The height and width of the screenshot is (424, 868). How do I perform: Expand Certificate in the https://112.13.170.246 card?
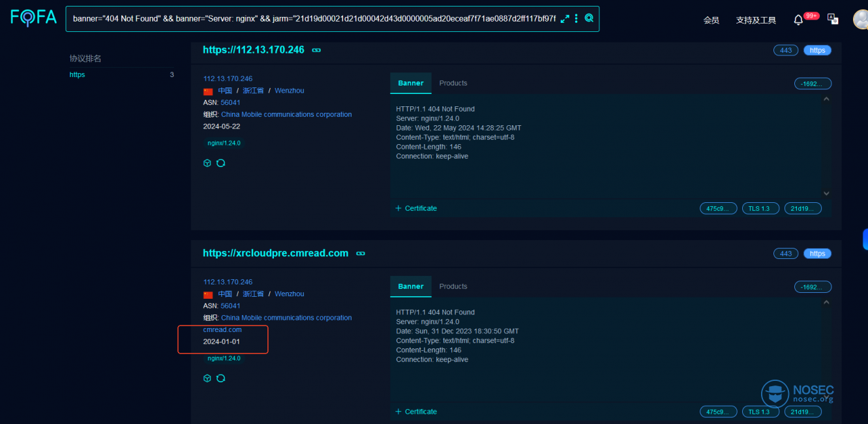pos(416,208)
